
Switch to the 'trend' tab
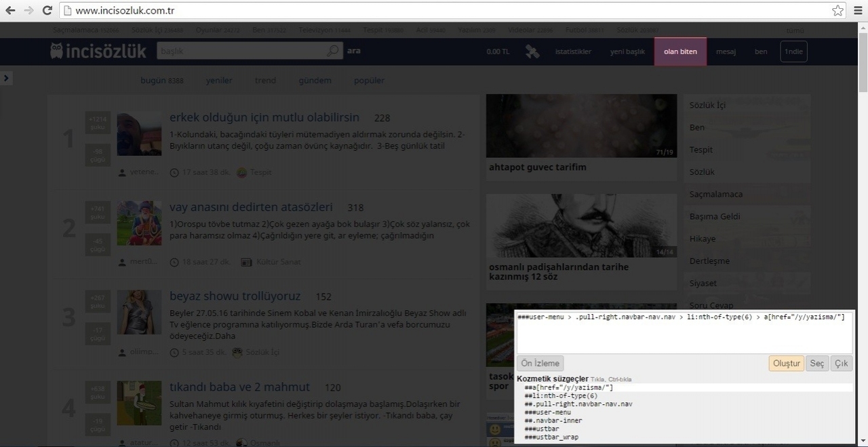(265, 80)
